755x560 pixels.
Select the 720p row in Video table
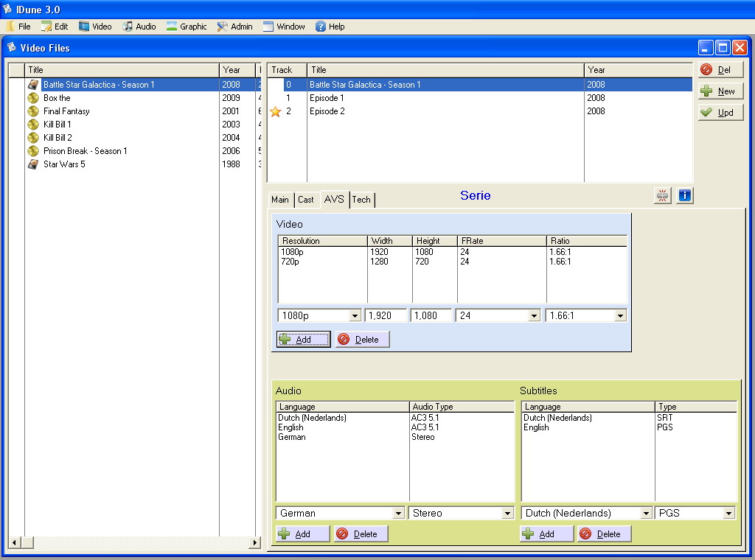[x=452, y=262]
